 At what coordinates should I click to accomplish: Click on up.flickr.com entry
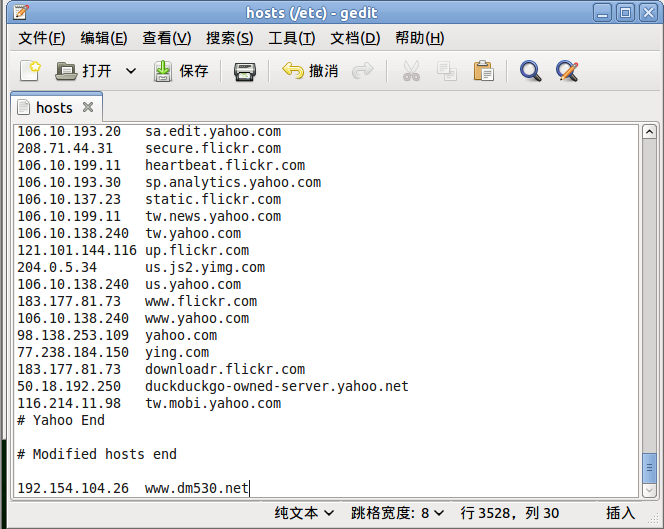tap(197, 251)
